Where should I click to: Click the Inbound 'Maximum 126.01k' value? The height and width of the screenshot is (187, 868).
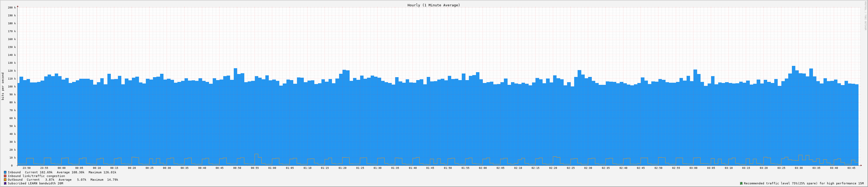(x=102, y=172)
